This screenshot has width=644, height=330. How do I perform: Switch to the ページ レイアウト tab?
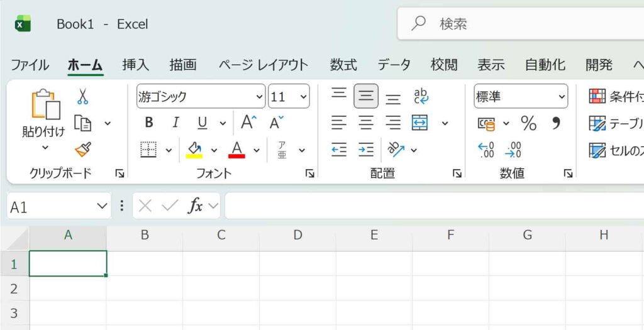pyautogui.click(x=264, y=65)
